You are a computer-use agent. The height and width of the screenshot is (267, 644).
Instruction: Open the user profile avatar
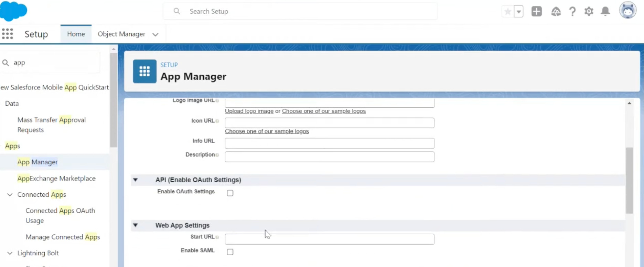tap(627, 10)
